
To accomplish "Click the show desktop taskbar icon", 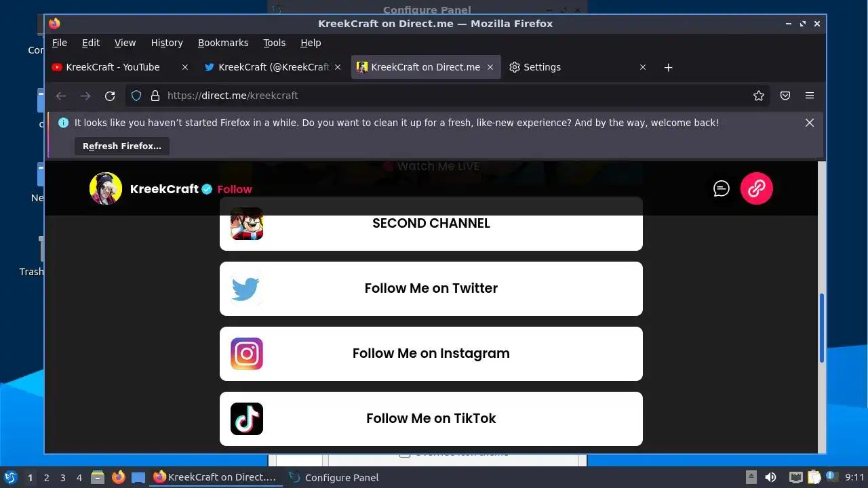I will tap(138, 477).
